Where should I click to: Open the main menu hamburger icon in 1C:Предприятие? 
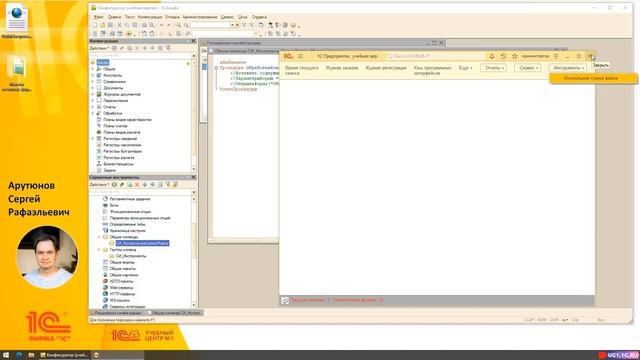point(300,56)
